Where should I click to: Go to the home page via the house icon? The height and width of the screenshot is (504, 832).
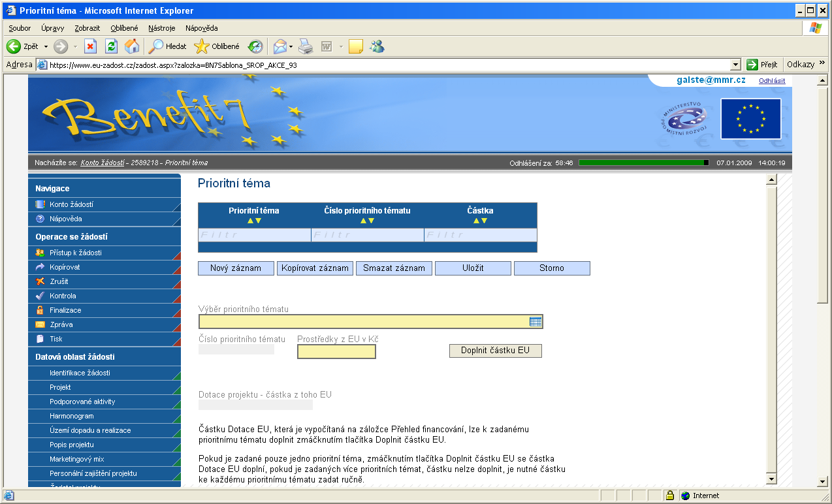tap(132, 46)
